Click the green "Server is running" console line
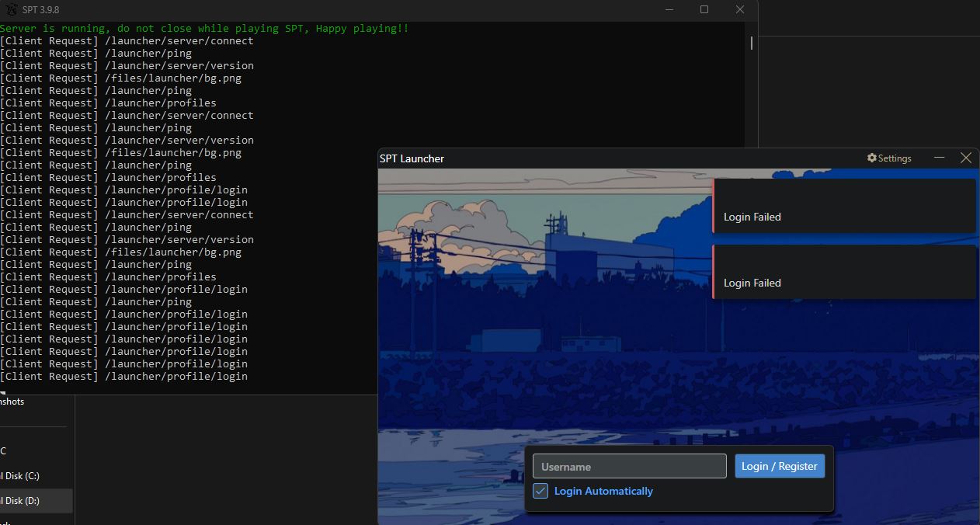The width and height of the screenshot is (980, 525). coord(204,28)
